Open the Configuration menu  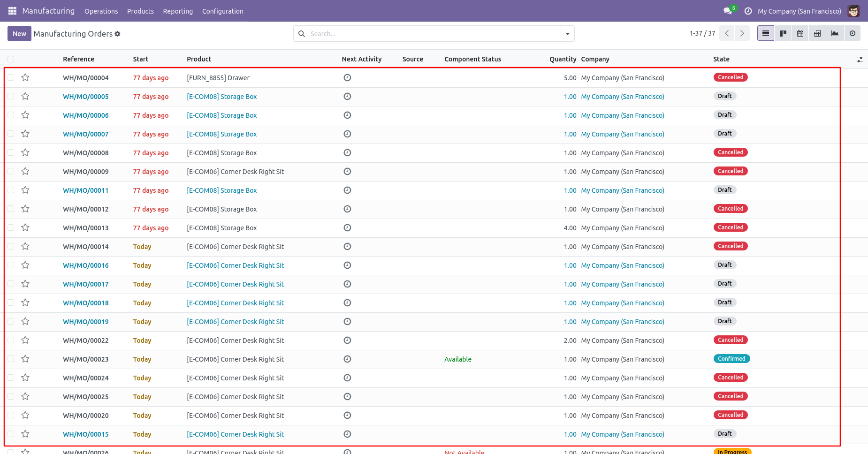pos(223,11)
